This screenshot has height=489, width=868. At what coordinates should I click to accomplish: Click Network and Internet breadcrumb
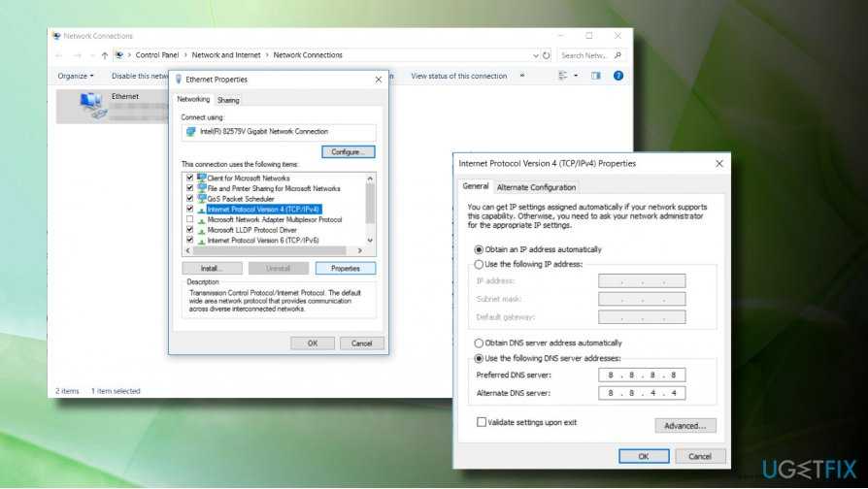226,55
